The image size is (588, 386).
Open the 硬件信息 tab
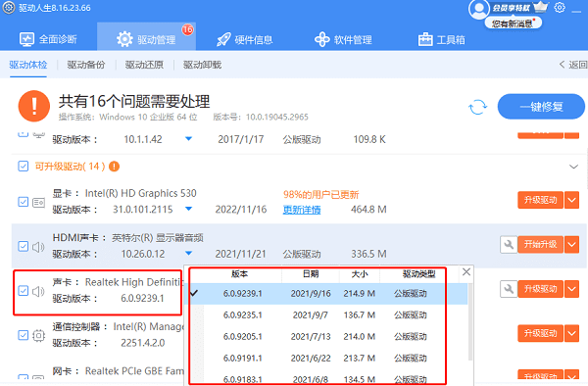tap(245, 39)
